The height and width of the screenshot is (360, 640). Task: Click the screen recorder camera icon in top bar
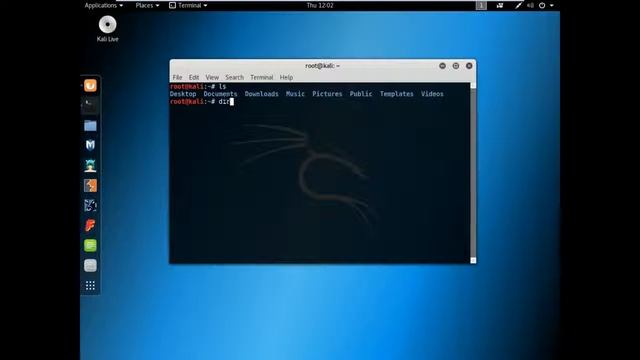point(500,5)
